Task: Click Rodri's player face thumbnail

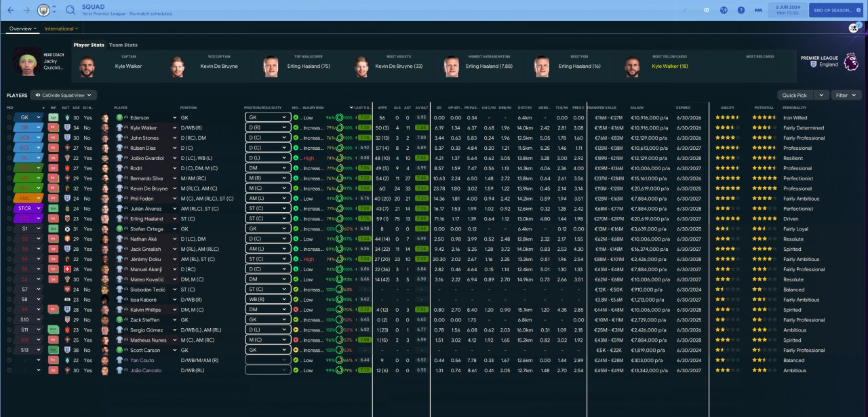Action: tap(104, 168)
